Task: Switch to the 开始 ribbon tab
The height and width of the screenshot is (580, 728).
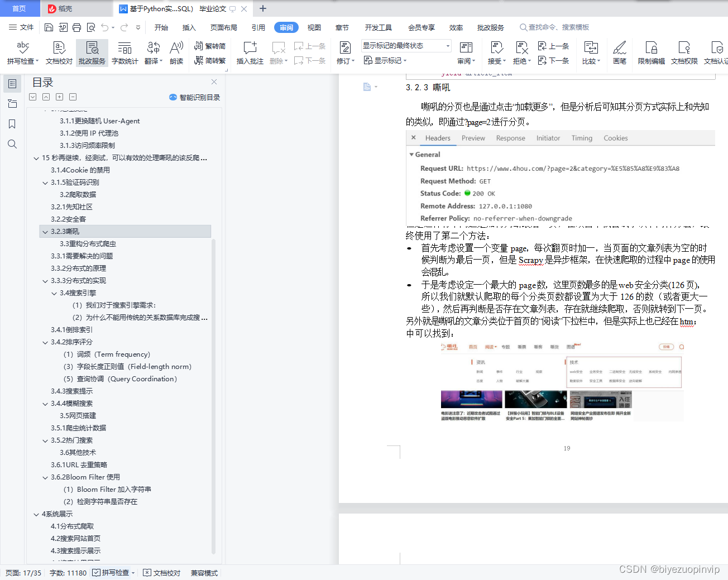Action: [x=161, y=27]
